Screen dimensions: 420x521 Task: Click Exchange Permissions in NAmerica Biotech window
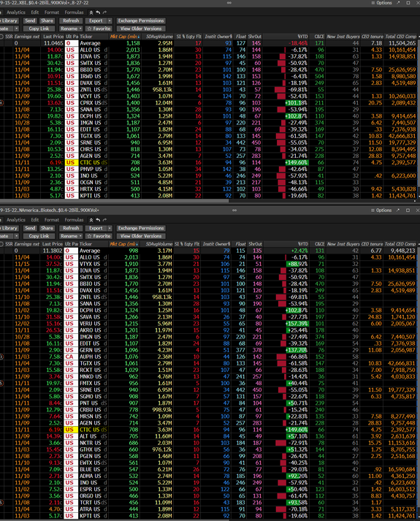[141, 228]
